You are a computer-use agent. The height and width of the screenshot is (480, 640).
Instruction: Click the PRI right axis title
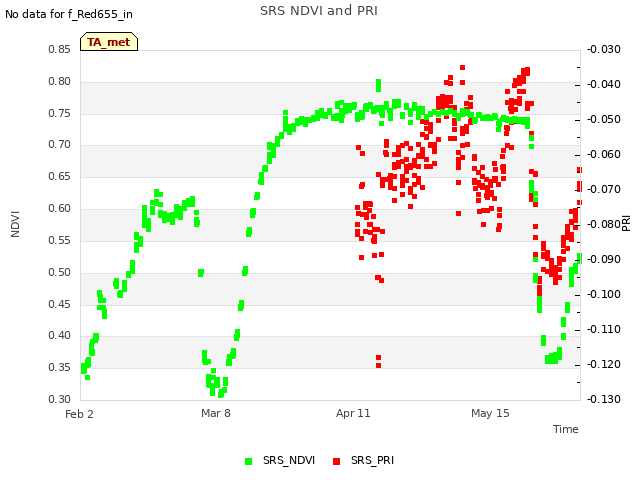(627, 224)
